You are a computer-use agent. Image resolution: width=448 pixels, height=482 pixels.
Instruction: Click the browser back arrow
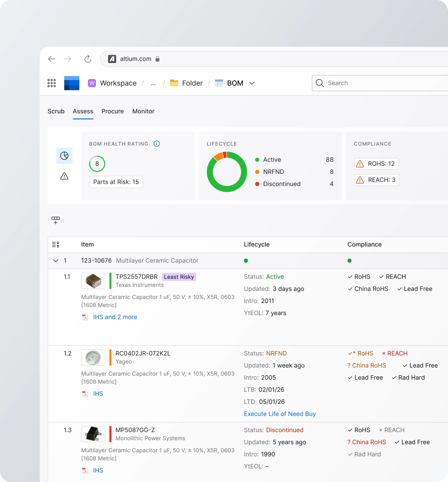[52, 59]
